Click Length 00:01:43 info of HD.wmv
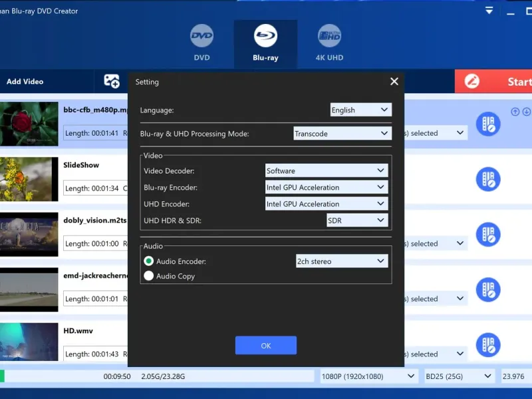Image resolution: width=532 pixels, height=399 pixels. [92, 354]
